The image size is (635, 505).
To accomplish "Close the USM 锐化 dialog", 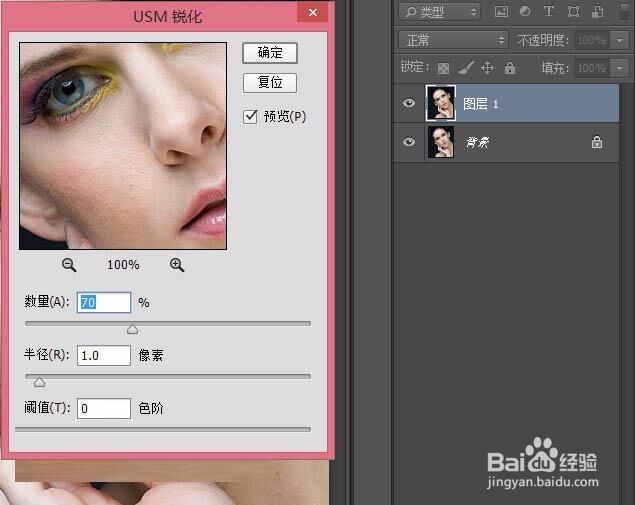I will [x=313, y=12].
